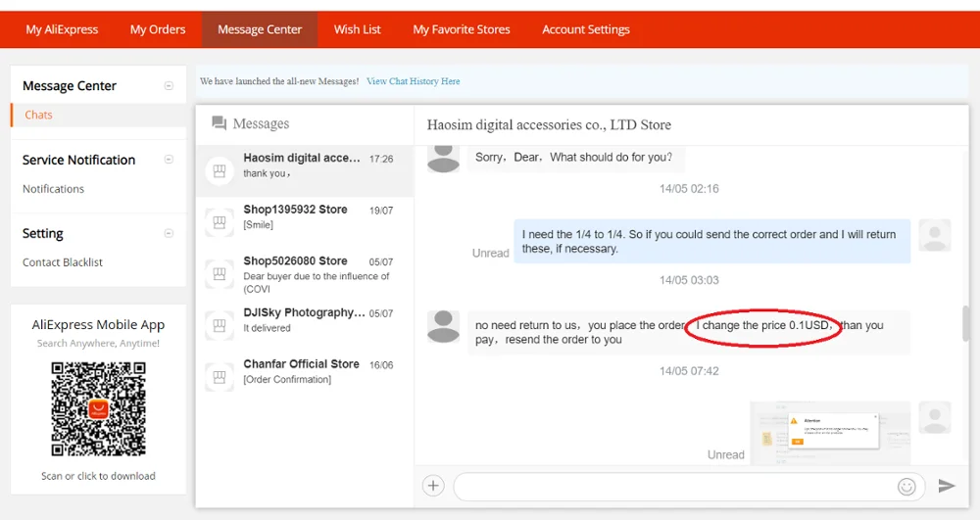
Task: Open the Chanfar Official Store conversation
Action: [x=305, y=376]
